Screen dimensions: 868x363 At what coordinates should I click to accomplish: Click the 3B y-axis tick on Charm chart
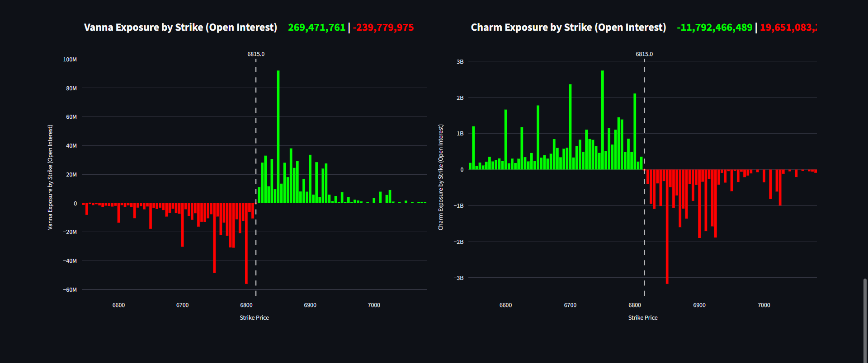[460, 62]
